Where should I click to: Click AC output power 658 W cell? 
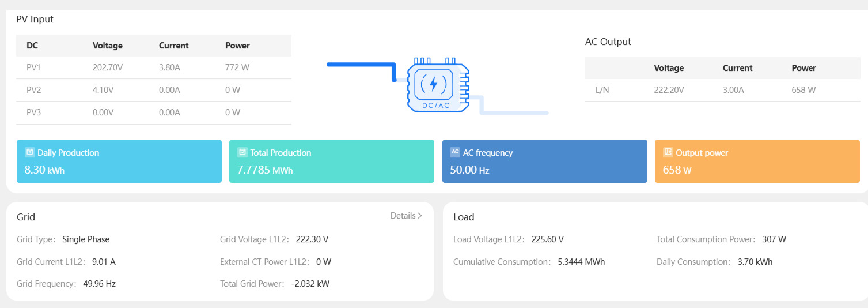(804, 90)
